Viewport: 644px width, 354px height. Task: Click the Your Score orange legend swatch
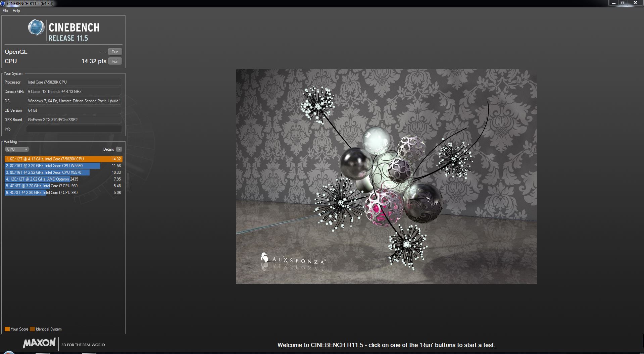pyautogui.click(x=7, y=329)
